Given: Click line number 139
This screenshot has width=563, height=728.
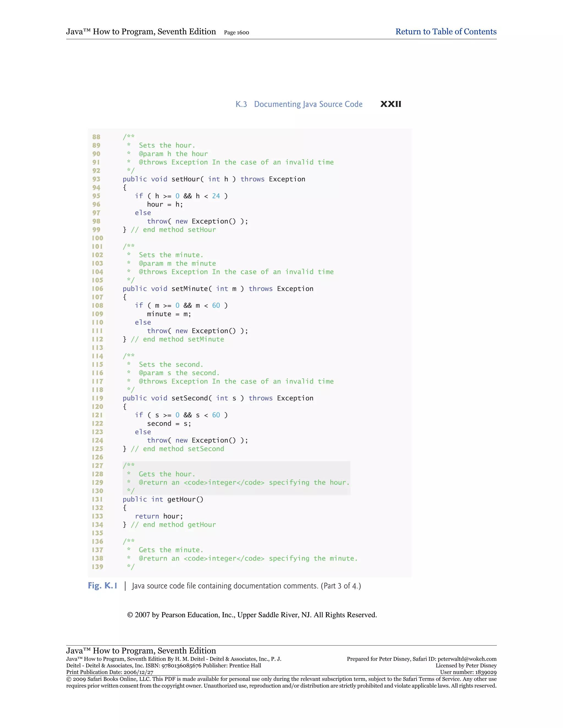Looking at the screenshot, I should [x=97, y=567].
